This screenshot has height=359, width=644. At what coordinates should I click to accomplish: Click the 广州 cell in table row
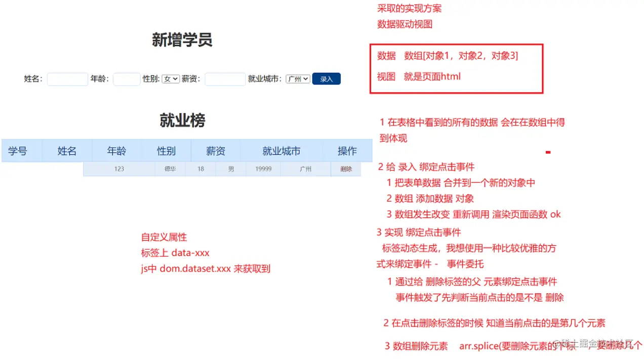(306, 169)
